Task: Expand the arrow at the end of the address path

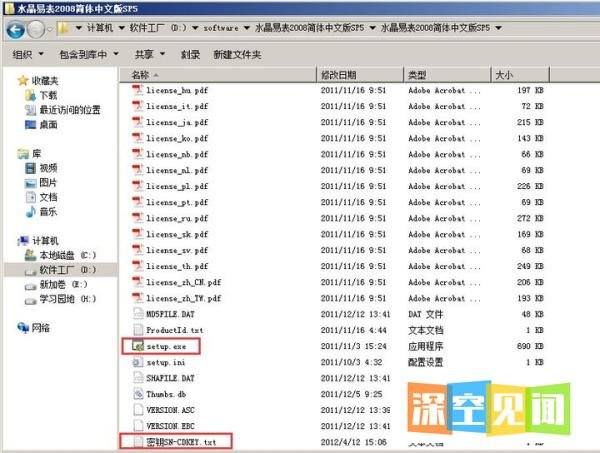Action: click(x=499, y=28)
